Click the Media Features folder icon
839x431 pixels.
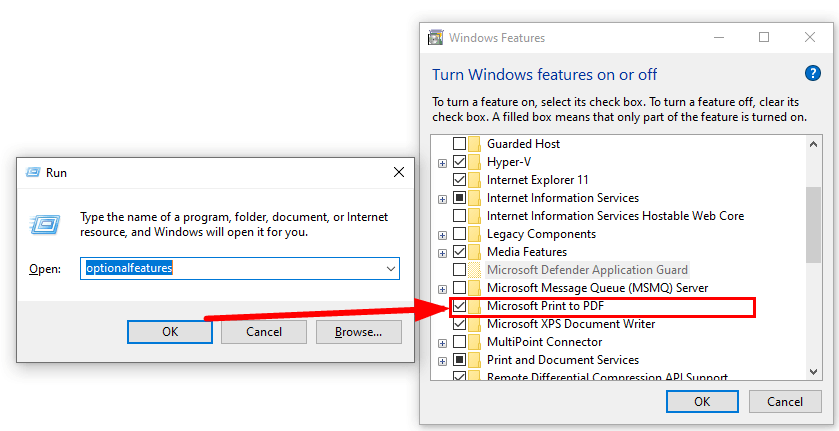(474, 252)
